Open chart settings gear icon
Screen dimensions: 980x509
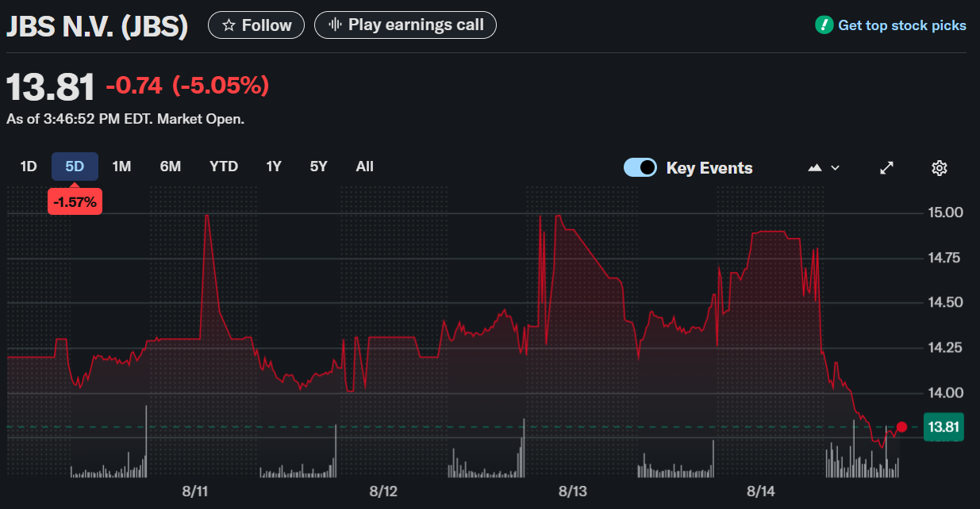(940, 168)
